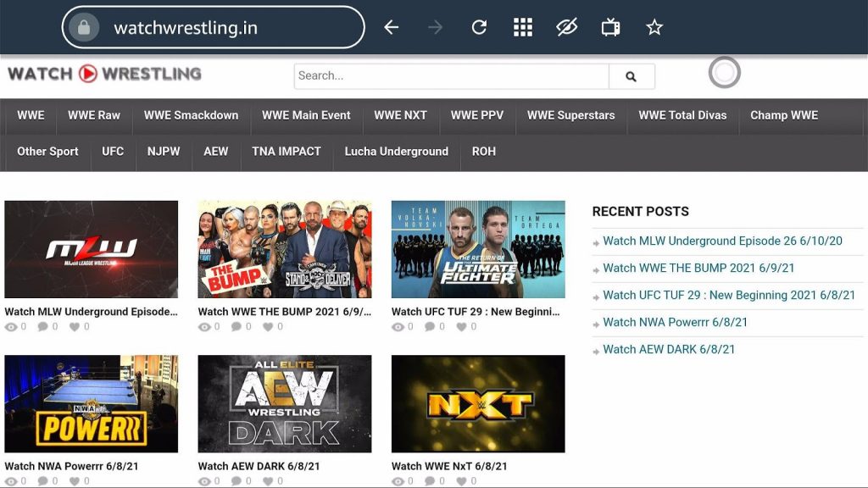The height and width of the screenshot is (488, 868).
Task: Open the WWE The Bump thumbnail
Action: [x=285, y=250]
